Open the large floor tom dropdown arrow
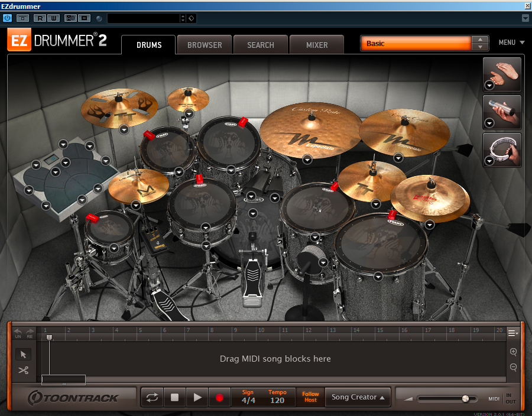 [378, 277]
